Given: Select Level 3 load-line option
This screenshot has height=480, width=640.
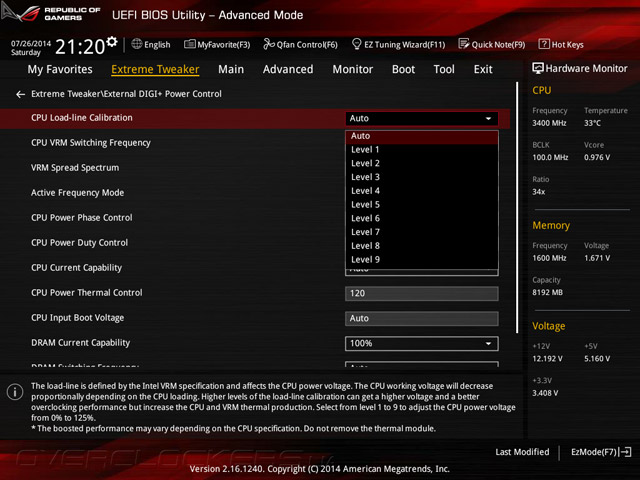Looking at the screenshot, I should point(422,177).
